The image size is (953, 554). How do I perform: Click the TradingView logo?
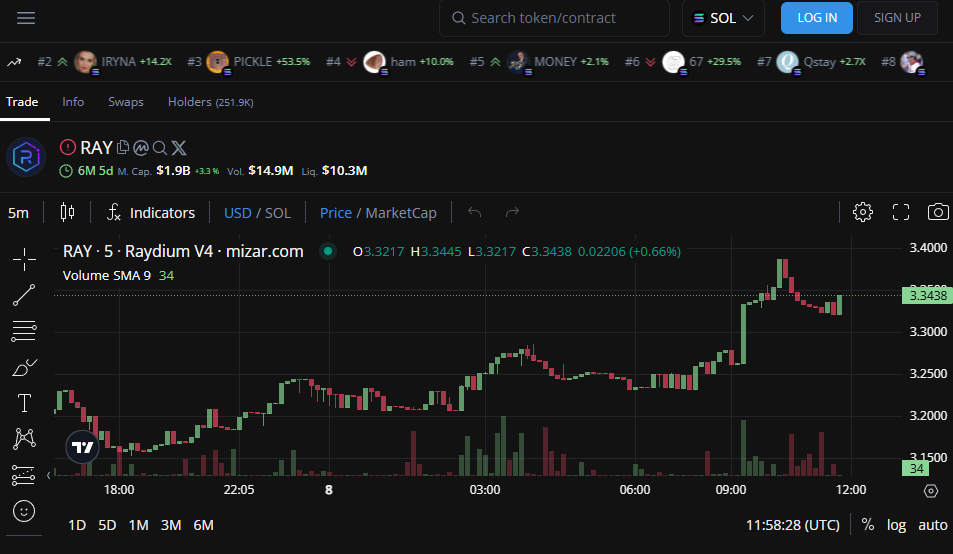[82, 447]
